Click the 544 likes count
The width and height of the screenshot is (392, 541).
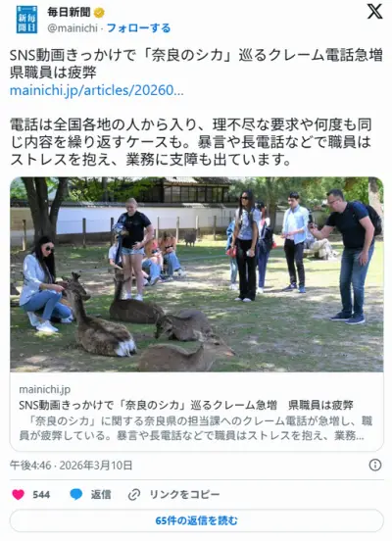pyautogui.click(x=41, y=495)
